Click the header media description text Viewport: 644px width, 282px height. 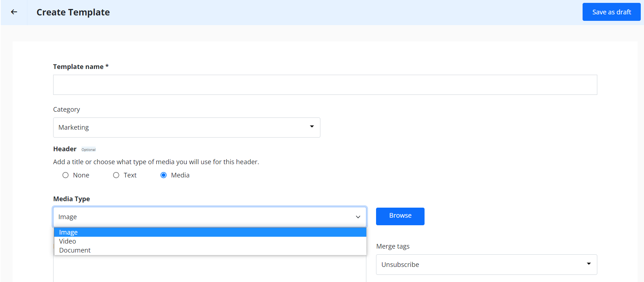156,162
